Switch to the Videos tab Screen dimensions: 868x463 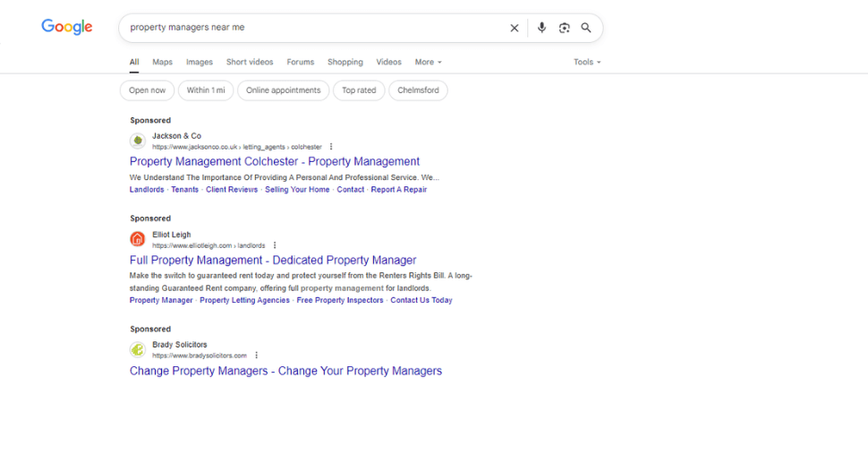coord(388,62)
